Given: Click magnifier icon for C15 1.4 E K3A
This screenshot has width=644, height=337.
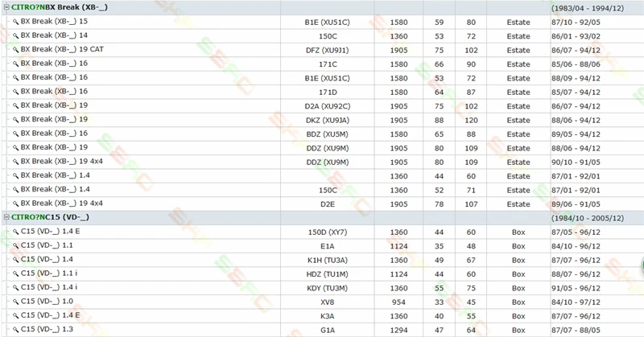Looking at the screenshot, I should click(x=15, y=315).
